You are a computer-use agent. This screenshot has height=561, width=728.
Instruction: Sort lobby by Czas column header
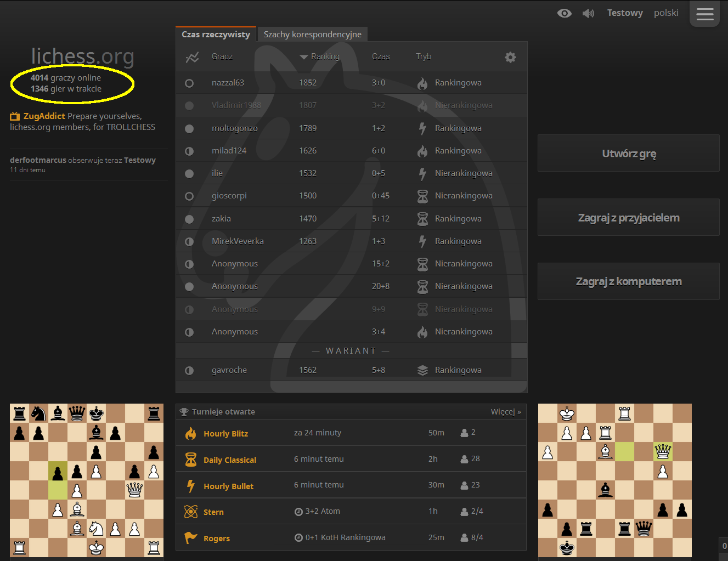click(x=381, y=56)
